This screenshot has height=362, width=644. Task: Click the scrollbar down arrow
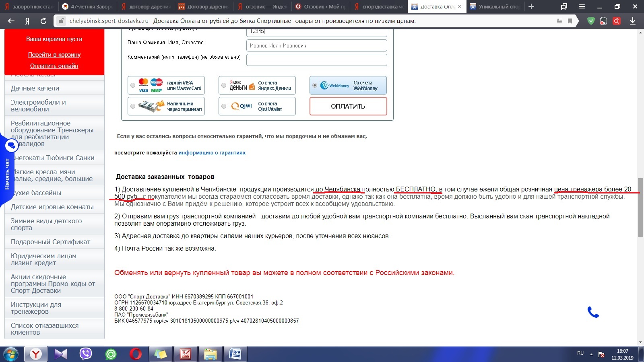pos(640,342)
